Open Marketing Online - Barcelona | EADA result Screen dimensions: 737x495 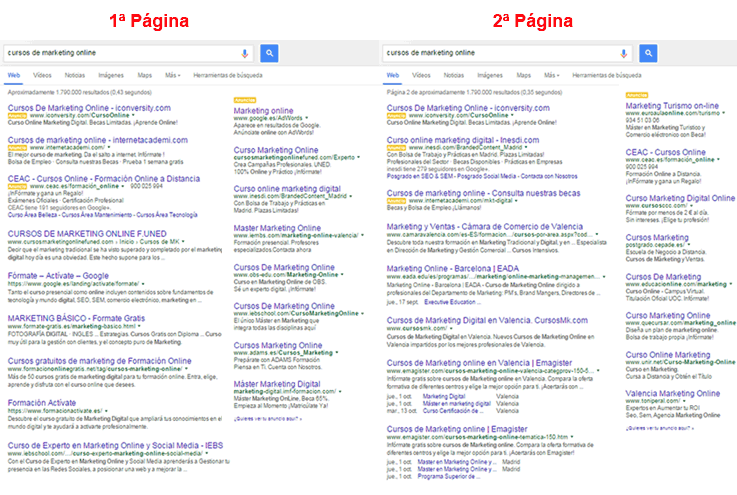[453, 268]
